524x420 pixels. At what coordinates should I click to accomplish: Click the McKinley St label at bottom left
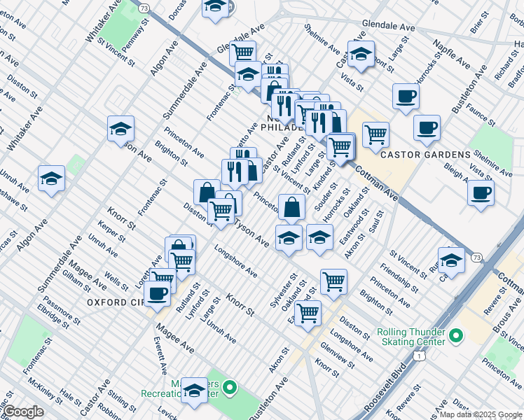click(45, 391)
